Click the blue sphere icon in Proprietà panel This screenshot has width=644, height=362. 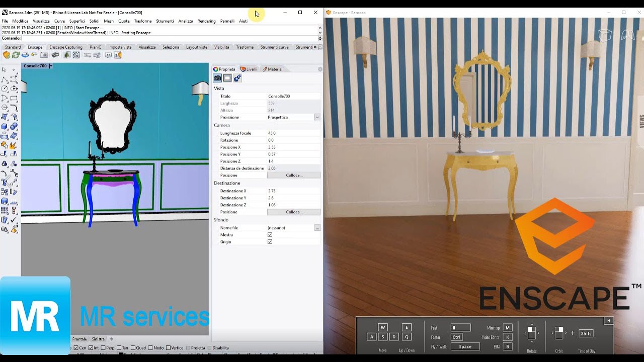coord(237,78)
